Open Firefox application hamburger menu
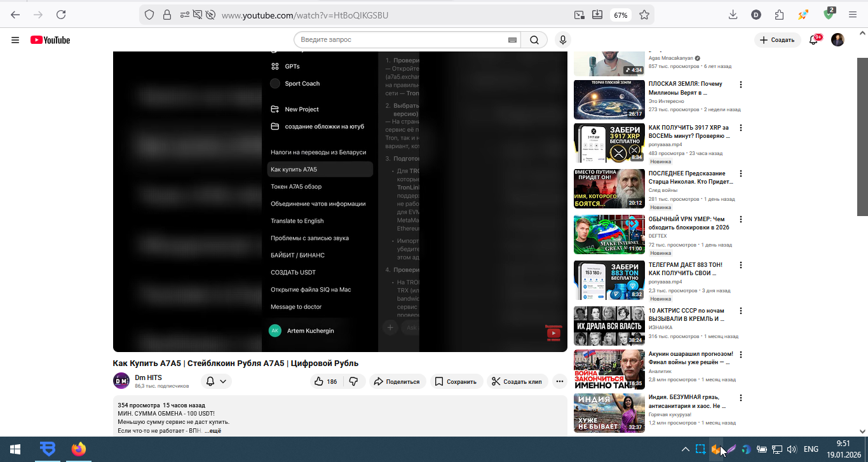The height and width of the screenshot is (462, 868). 852,15
